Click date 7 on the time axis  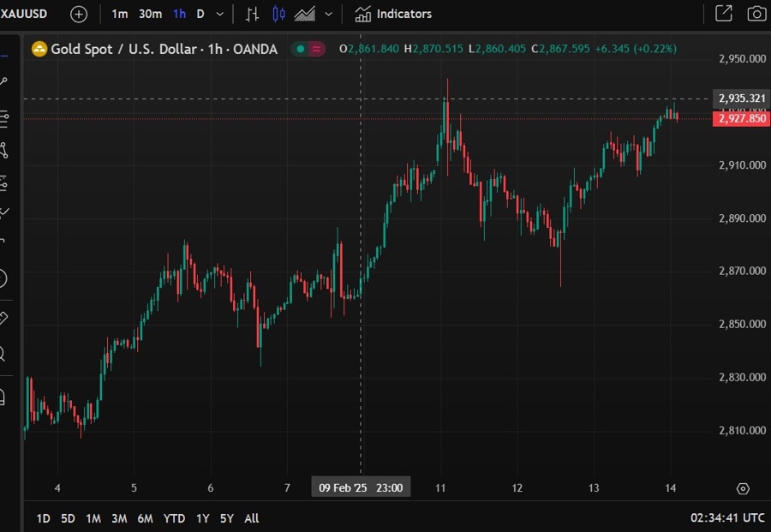tap(287, 488)
